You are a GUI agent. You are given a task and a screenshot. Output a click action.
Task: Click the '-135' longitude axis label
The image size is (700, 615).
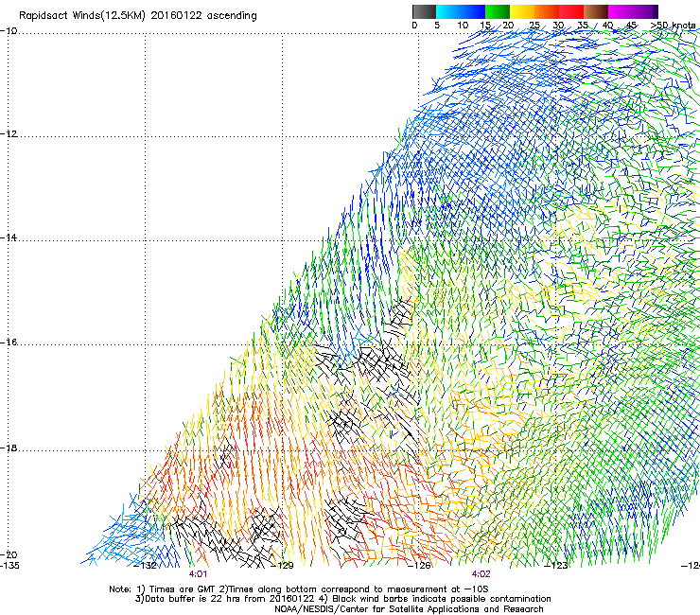coord(9,566)
